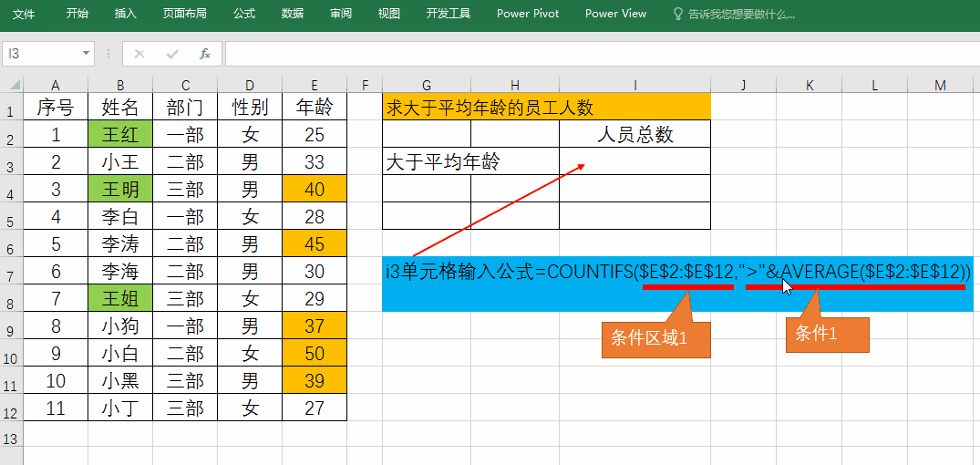Select column E header
The image size is (980, 465).
point(315,86)
